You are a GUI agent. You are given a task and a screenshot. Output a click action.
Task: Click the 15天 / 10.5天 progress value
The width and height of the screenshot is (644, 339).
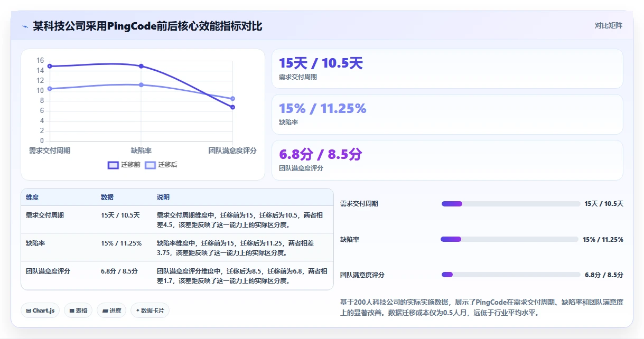point(604,204)
